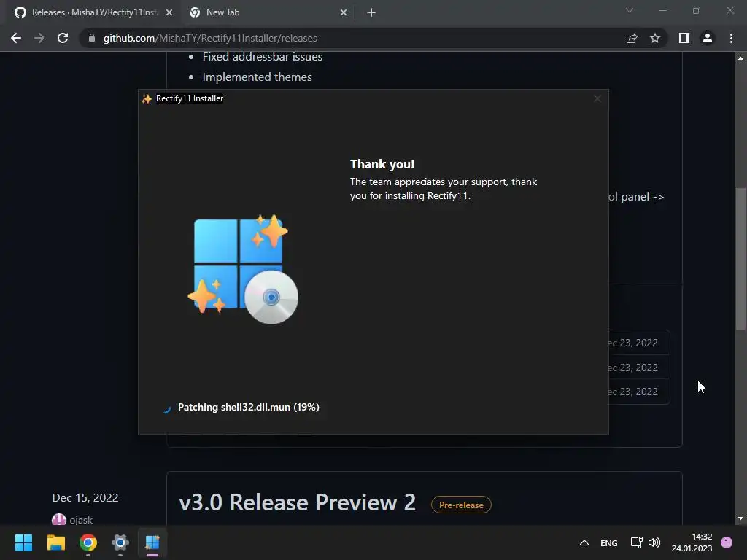Close the Rectify11 Installer window

tap(597, 98)
